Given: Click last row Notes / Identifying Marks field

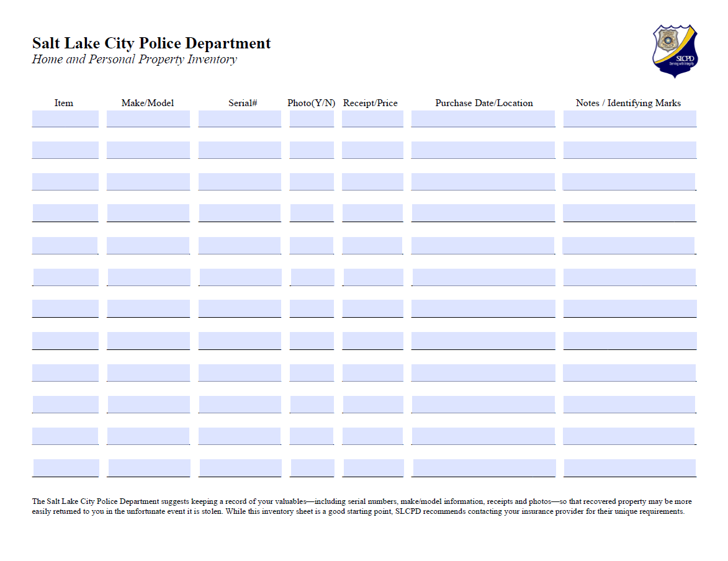Looking at the screenshot, I should click(629, 467).
